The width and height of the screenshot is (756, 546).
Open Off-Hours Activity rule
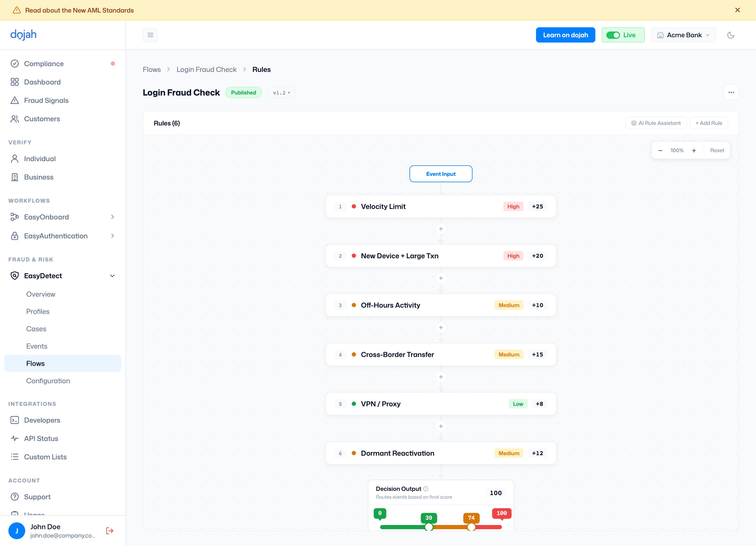[x=441, y=305]
